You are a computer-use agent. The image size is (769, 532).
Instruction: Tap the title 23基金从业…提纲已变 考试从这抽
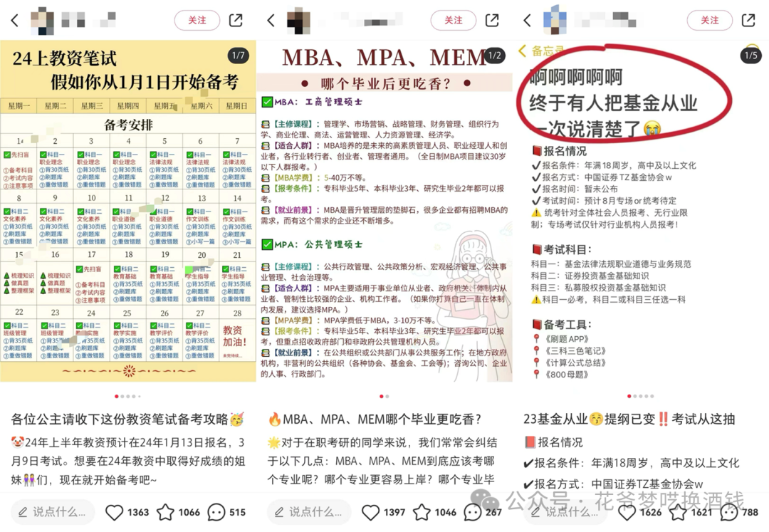click(629, 419)
